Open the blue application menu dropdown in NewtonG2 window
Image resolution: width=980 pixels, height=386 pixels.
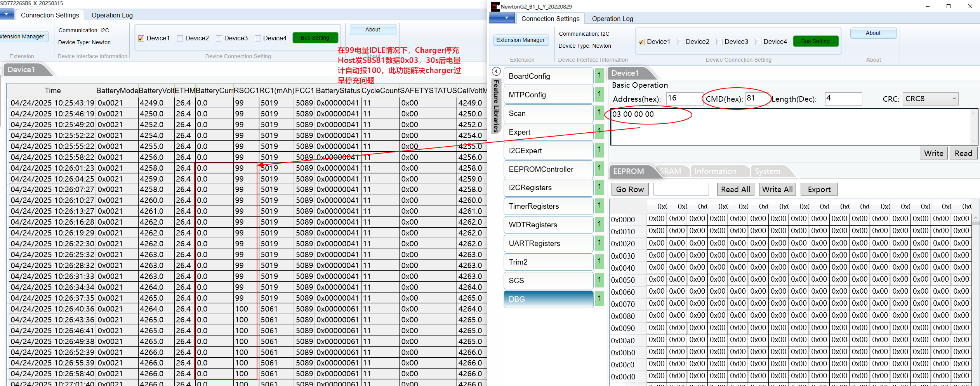[x=502, y=18]
